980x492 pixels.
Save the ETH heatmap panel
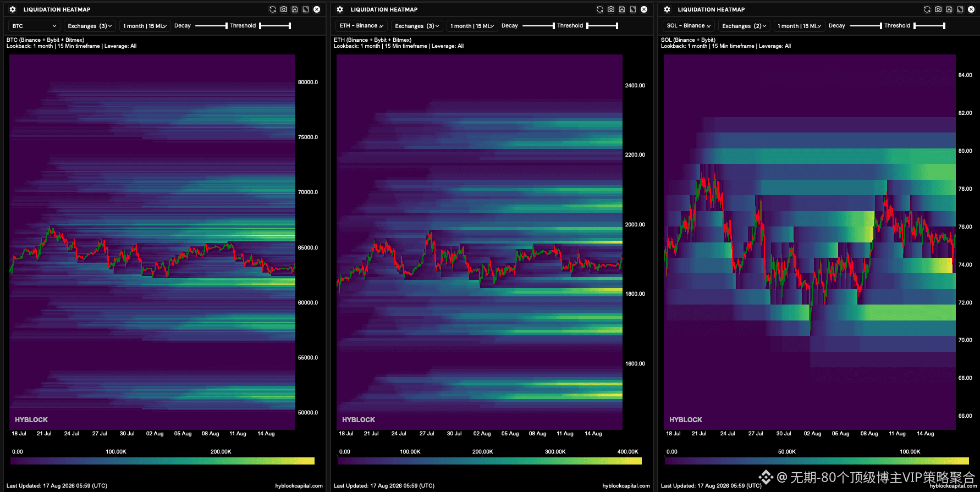[622, 9]
